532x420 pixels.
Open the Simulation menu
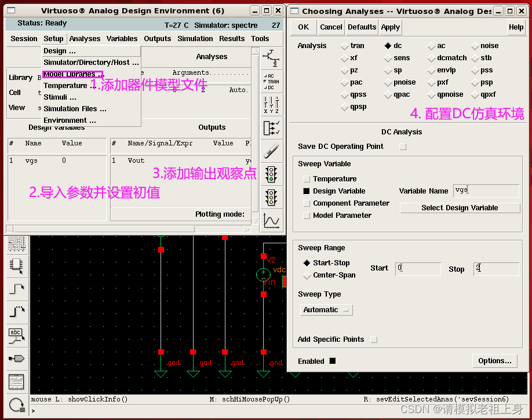pos(195,38)
